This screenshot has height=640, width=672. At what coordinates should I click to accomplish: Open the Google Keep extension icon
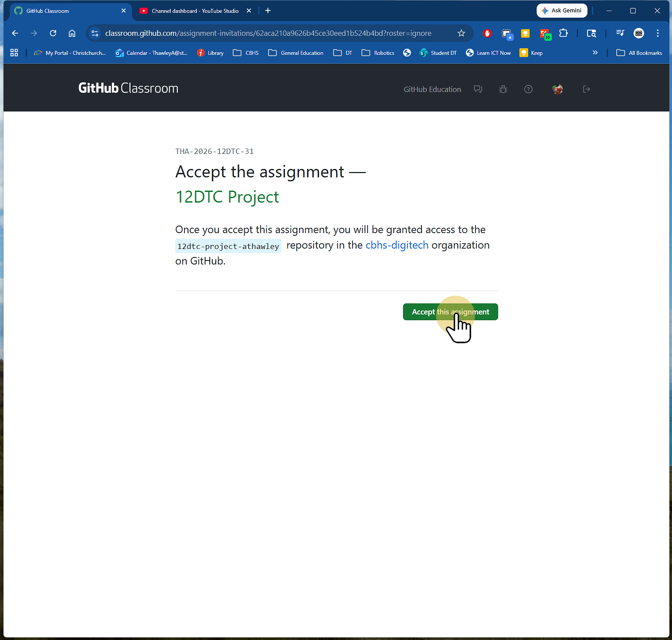[525, 33]
